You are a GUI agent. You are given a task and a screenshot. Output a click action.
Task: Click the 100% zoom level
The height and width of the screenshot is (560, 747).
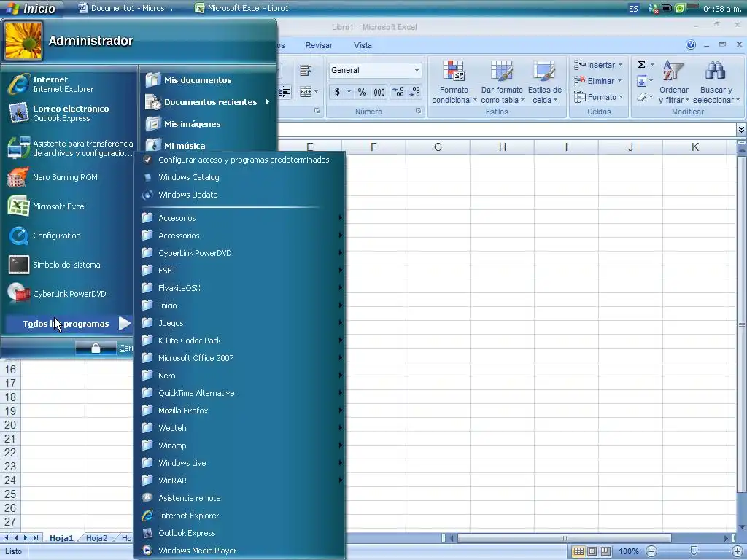click(628, 551)
